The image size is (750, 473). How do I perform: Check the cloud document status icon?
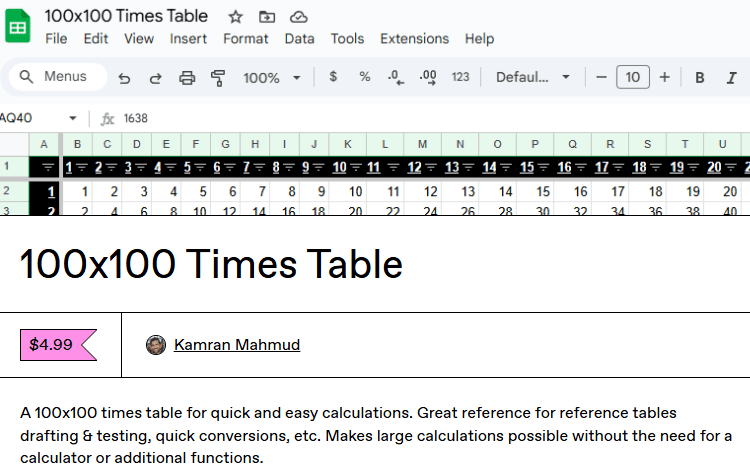point(298,17)
